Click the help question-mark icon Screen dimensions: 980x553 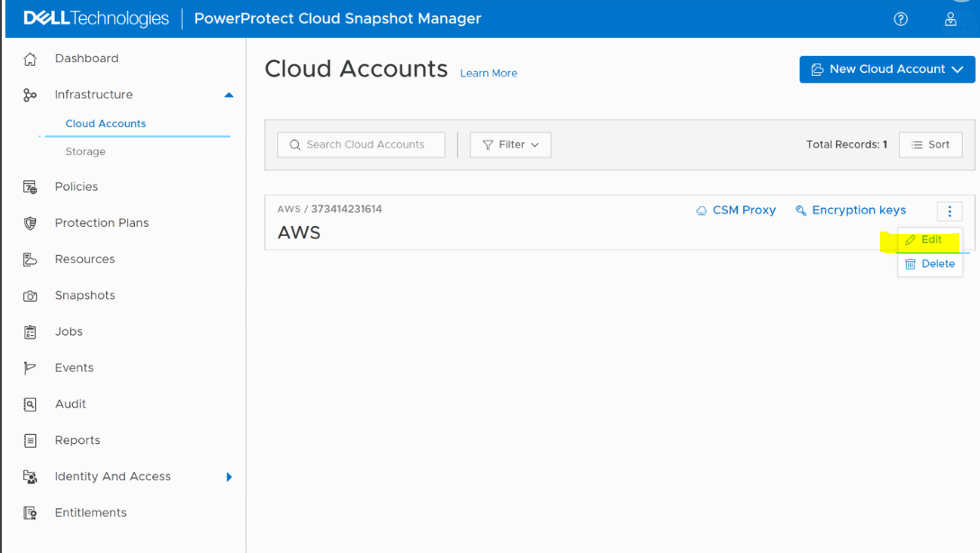901,18
